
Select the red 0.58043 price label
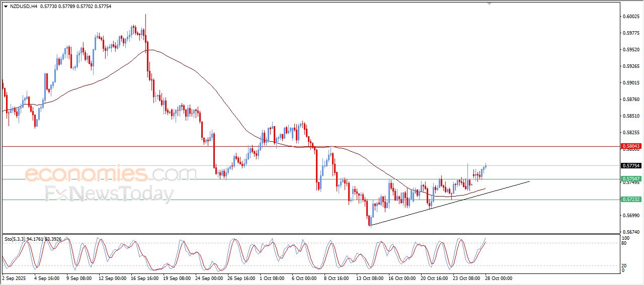[x=631, y=146]
